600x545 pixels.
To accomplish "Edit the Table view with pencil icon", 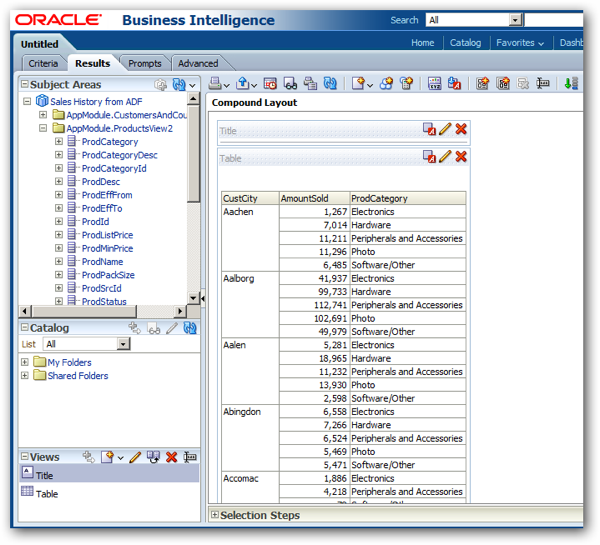I will [445, 156].
